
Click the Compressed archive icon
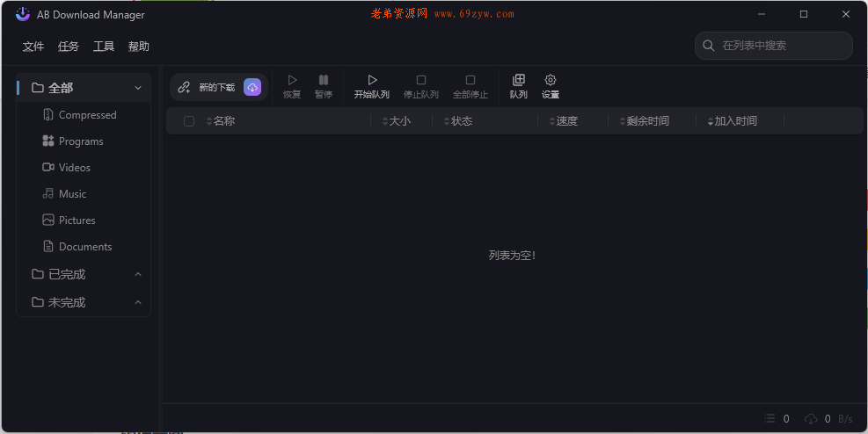(48, 114)
